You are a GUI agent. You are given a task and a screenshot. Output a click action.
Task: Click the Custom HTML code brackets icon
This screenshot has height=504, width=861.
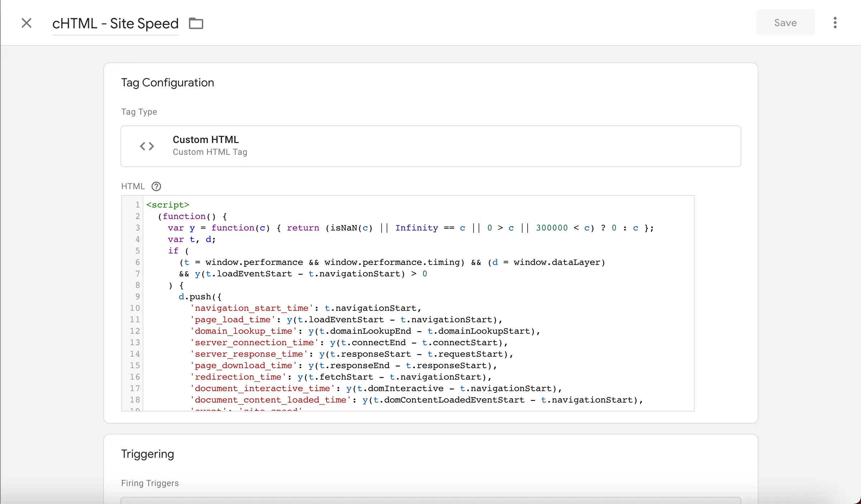147,146
